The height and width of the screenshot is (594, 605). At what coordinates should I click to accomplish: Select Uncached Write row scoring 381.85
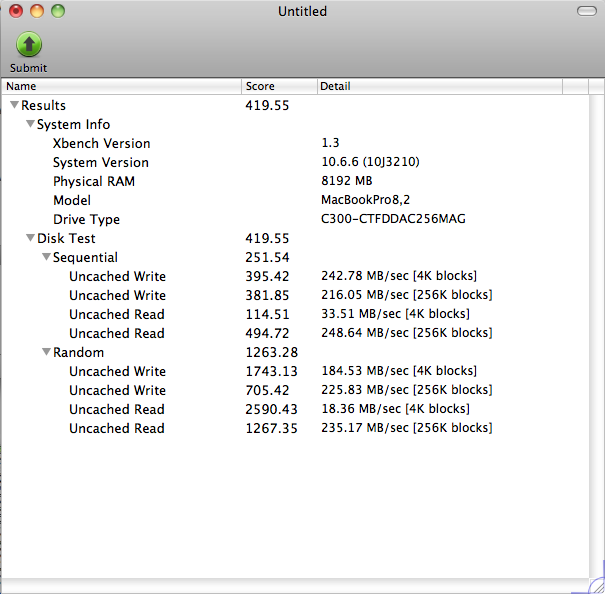click(296, 295)
